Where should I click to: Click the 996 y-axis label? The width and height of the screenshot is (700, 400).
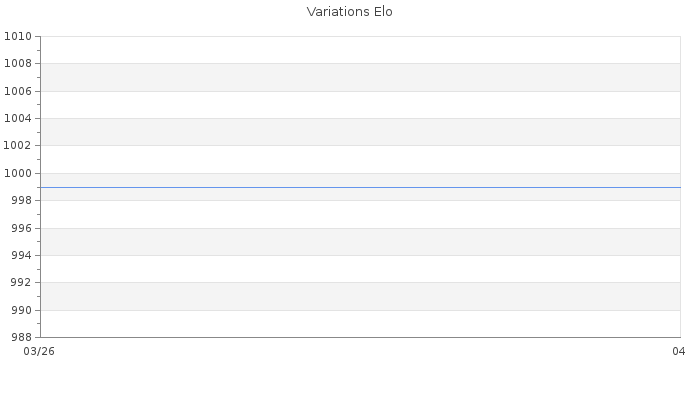click(21, 228)
